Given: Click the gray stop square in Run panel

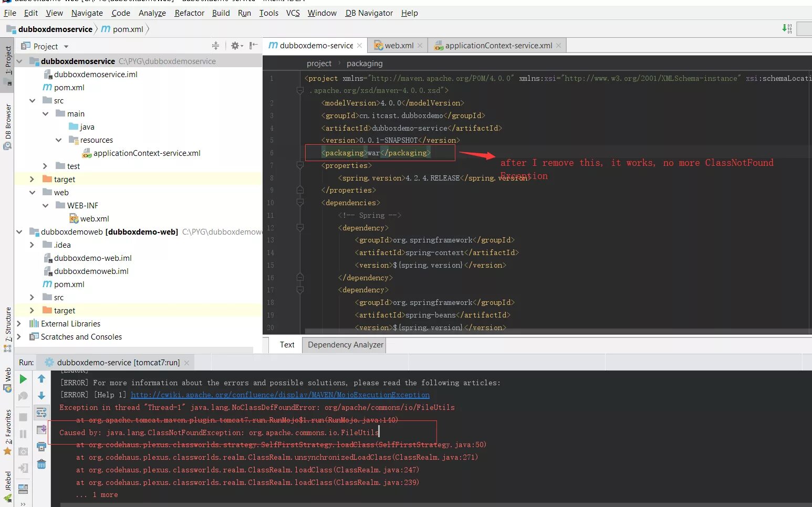Looking at the screenshot, I should 23,417.
